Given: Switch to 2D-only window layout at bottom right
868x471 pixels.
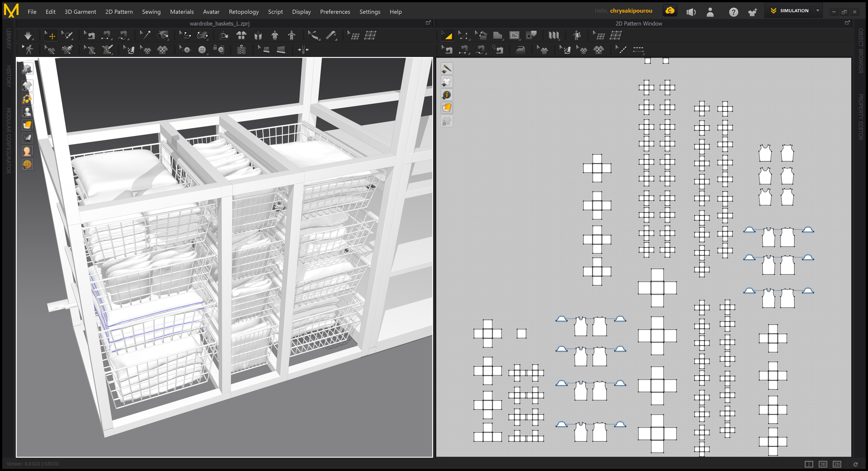Looking at the screenshot, I should tap(837, 464).
